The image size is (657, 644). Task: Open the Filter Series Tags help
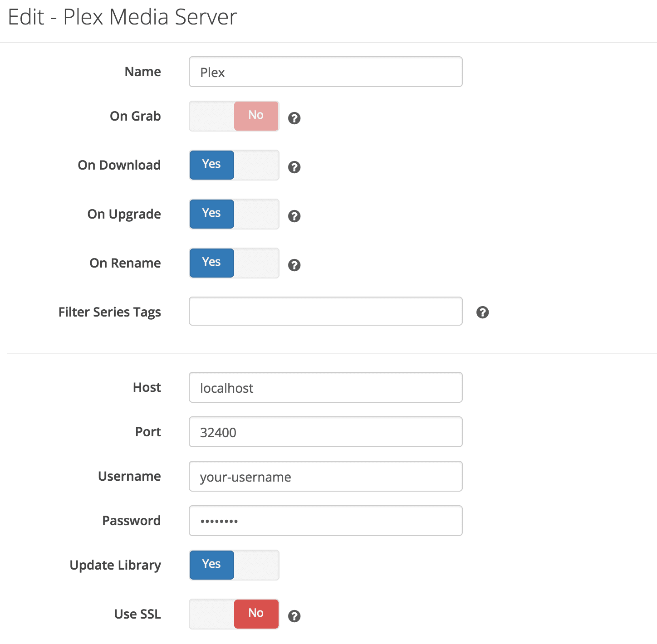click(x=482, y=312)
